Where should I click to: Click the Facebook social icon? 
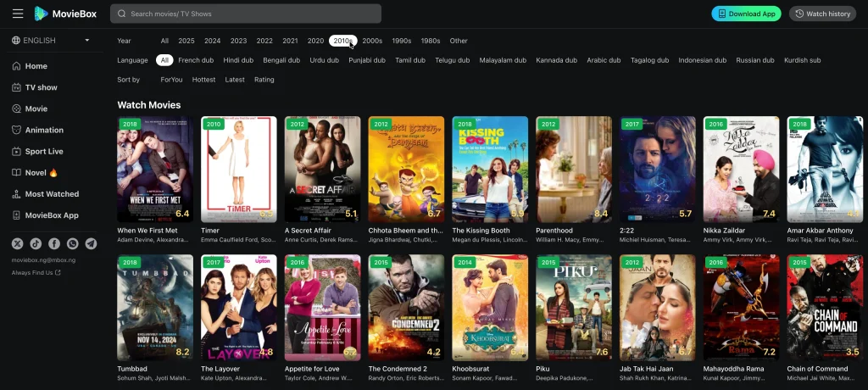tap(54, 243)
